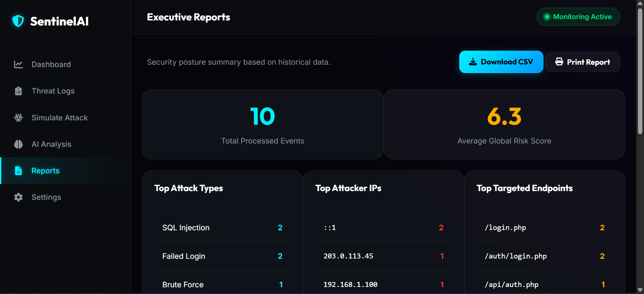Viewport: 644px width, 294px height.
Task: Select the /api/auth.php endpoint
Action: pos(545,285)
